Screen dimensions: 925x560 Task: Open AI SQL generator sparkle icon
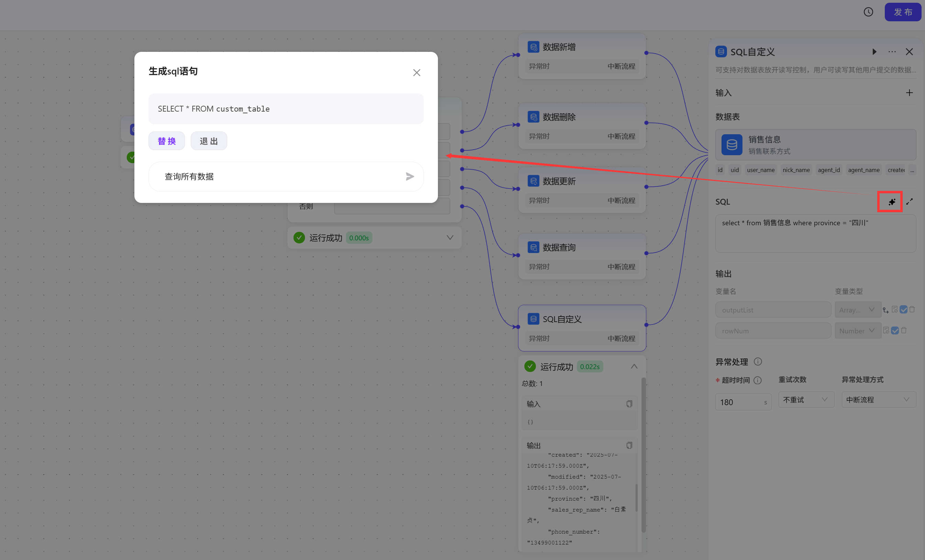click(892, 202)
